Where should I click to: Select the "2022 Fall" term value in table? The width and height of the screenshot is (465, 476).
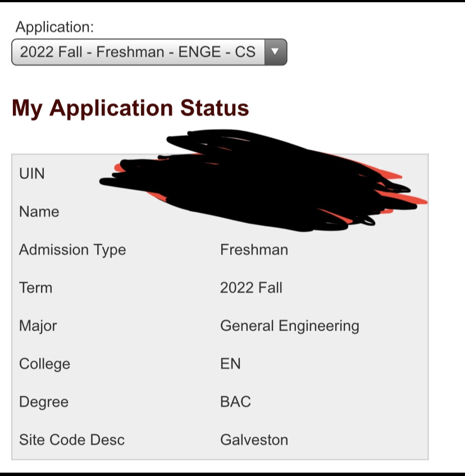coord(251,288)
